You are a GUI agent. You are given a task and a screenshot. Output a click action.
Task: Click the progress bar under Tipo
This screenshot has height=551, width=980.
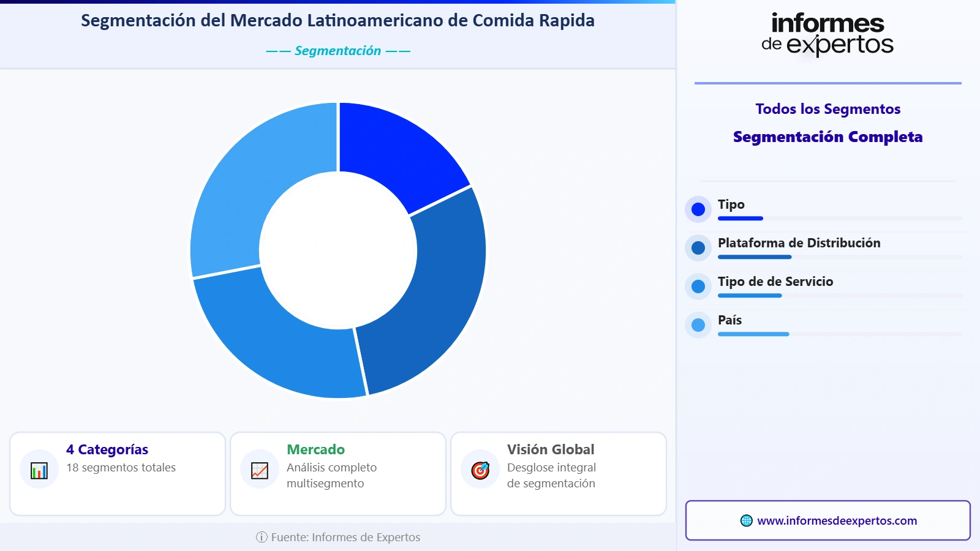point(840,219)
